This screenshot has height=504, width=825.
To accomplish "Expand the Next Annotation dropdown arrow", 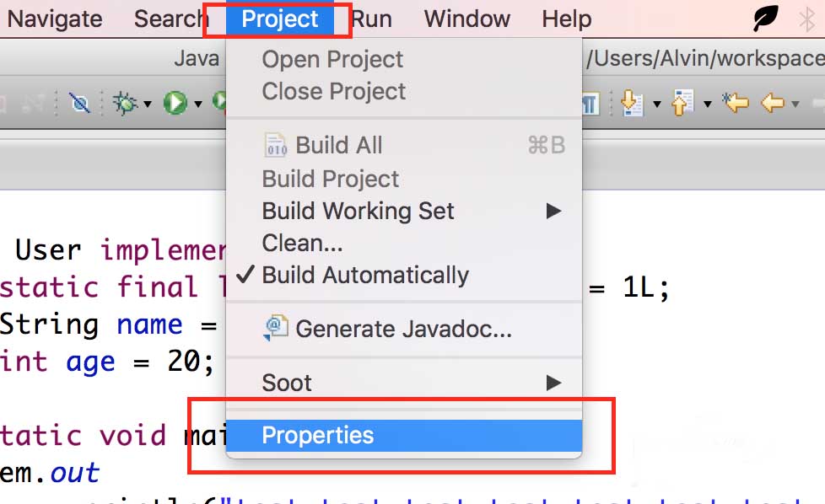I will (x=657, y=105).
